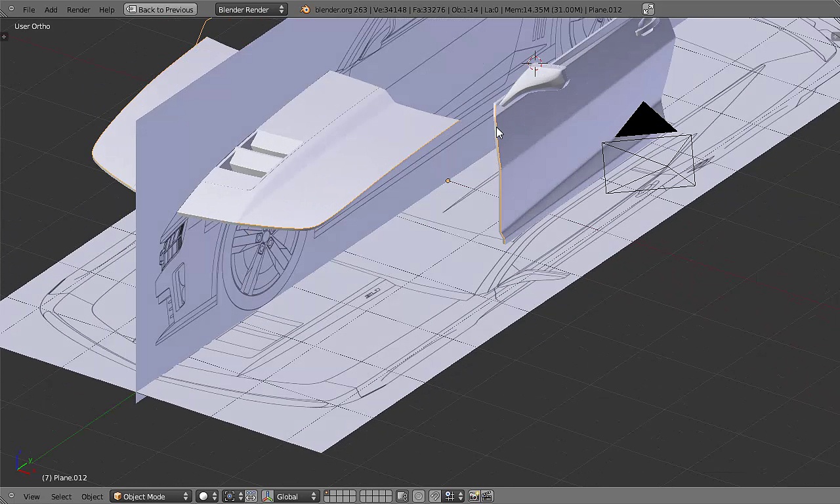Open the 3D view View menu
This screenshot has width=840, height=504.
31,497
